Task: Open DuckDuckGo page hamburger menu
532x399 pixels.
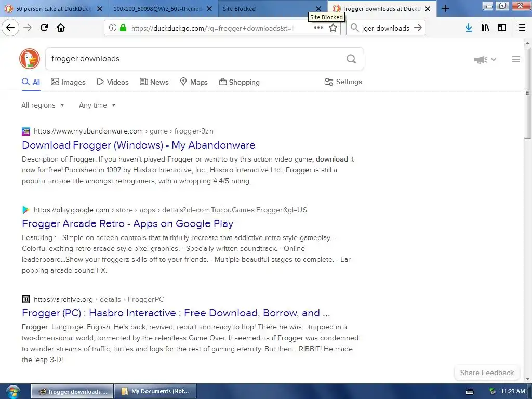Action: coord(516,59)
